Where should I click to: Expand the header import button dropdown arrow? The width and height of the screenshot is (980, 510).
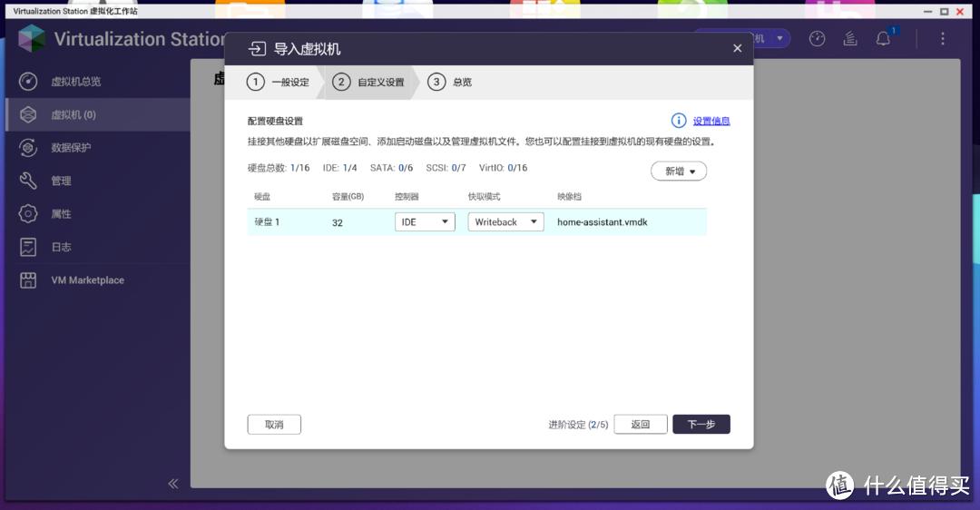coord(779,39)
